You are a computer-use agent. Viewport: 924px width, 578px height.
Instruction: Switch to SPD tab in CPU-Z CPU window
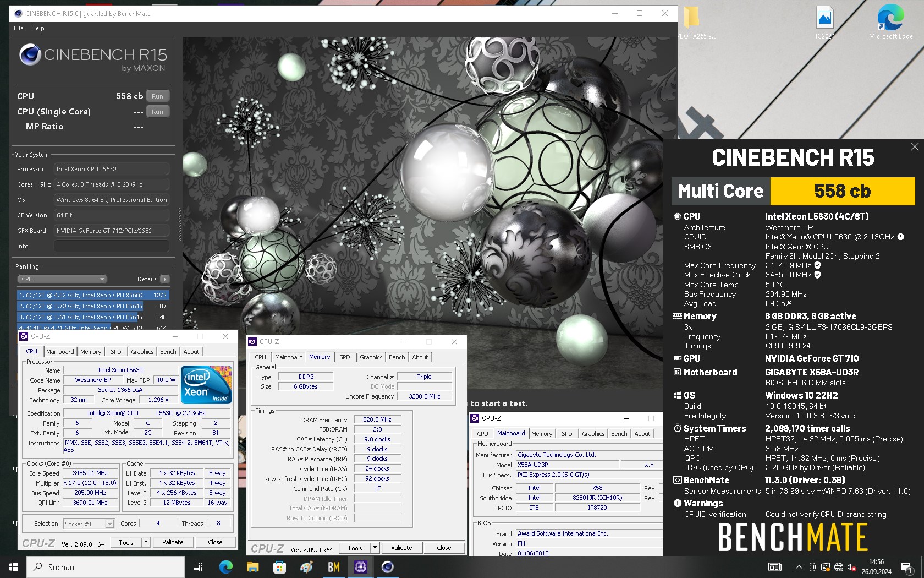pyautogui.click(x=116, y=352)
